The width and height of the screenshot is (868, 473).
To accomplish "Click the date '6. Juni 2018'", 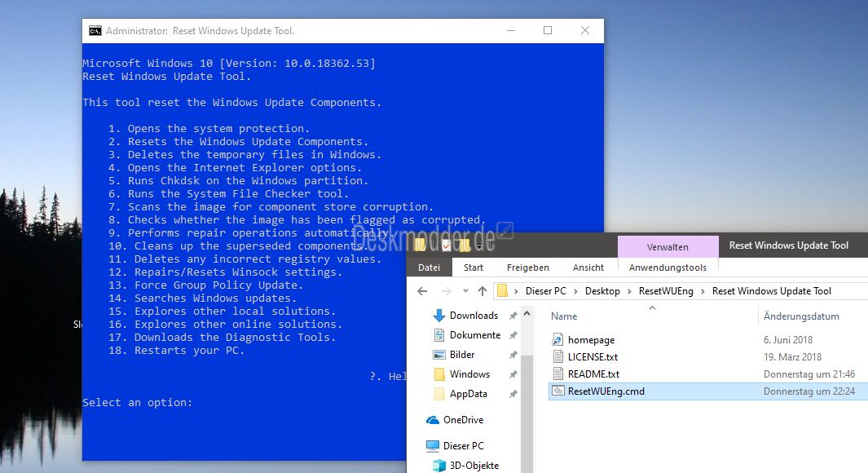I will tap(788, 339).
